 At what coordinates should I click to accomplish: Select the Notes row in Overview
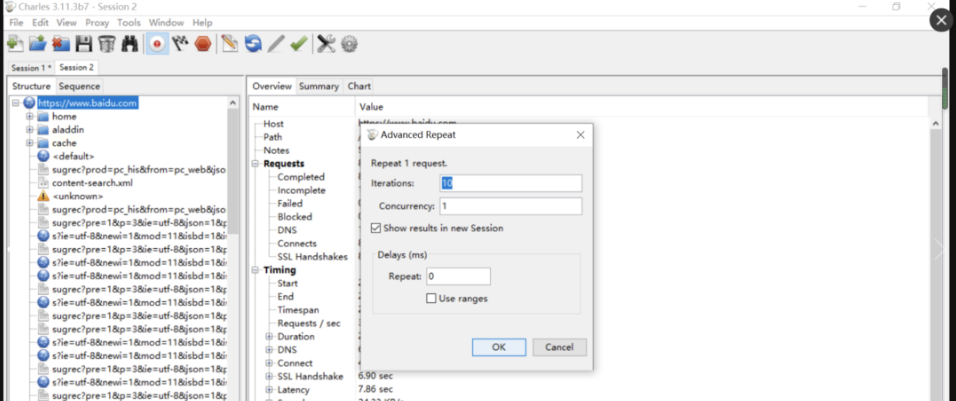(276, 150)
